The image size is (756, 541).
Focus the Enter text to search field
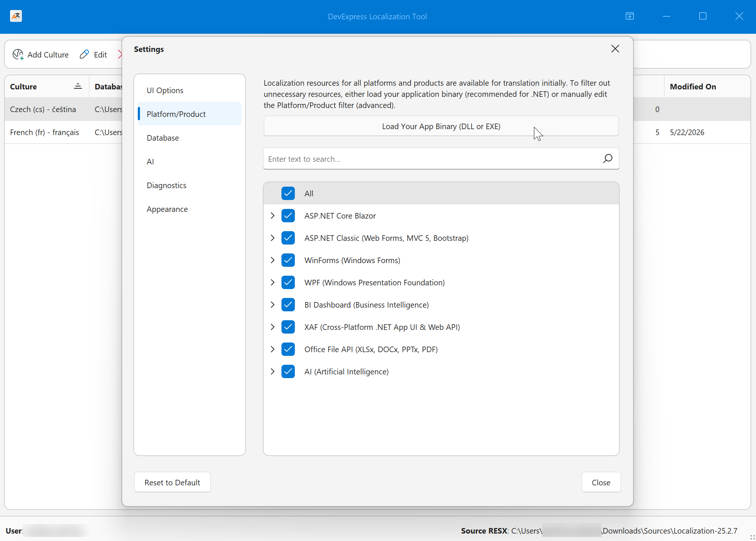pyautogui.click(x=441, y=159)
